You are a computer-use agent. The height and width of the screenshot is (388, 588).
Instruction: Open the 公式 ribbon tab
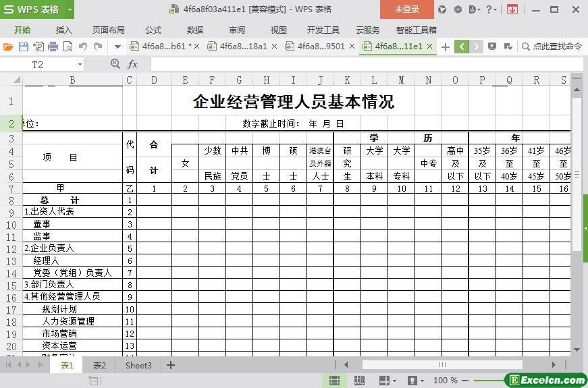tap(153, 30)
